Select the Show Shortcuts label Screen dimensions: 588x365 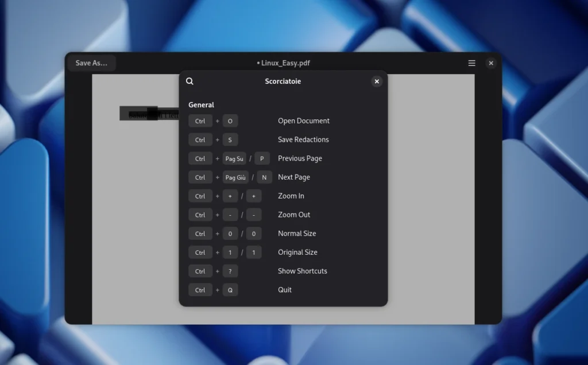pyautogui.click(x=303, y=271)
